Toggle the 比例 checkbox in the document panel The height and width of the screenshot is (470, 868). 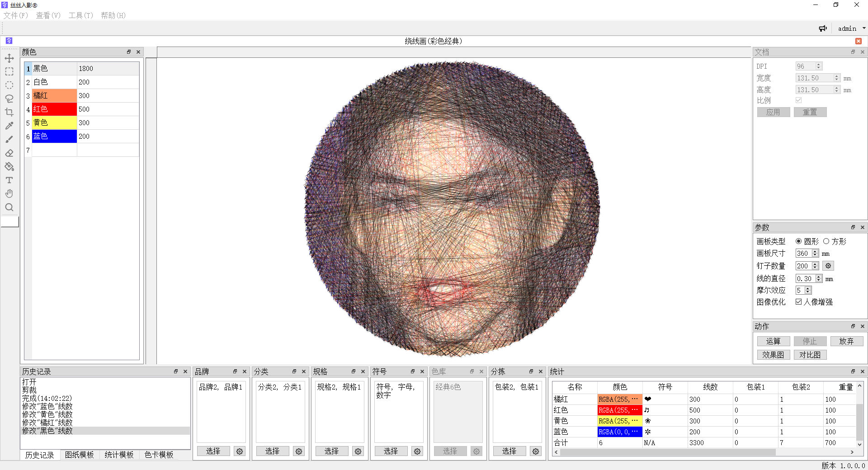click(x=798, y=100)
